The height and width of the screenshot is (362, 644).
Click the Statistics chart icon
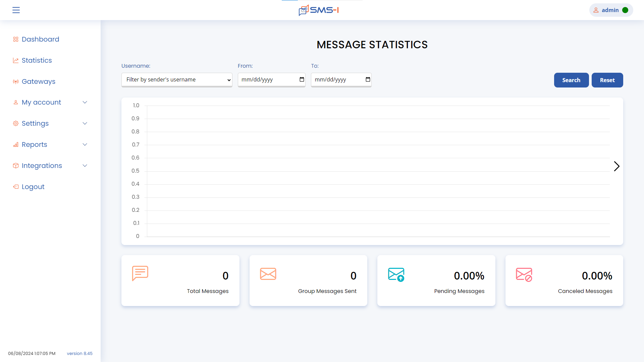pos(16,60)
